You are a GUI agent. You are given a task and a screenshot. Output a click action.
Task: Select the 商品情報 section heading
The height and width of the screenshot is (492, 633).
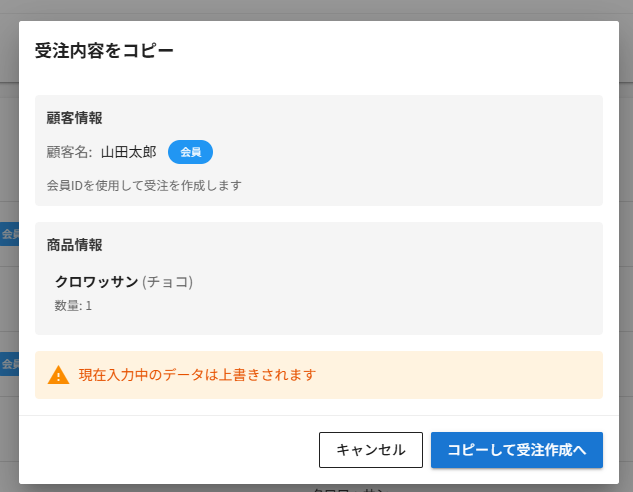[x=74, y=245]
